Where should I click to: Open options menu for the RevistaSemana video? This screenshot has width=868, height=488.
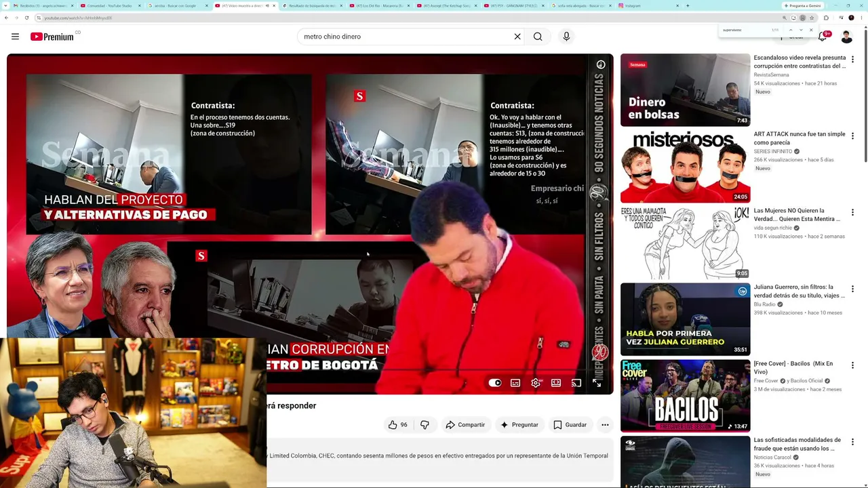click(852, 60)
